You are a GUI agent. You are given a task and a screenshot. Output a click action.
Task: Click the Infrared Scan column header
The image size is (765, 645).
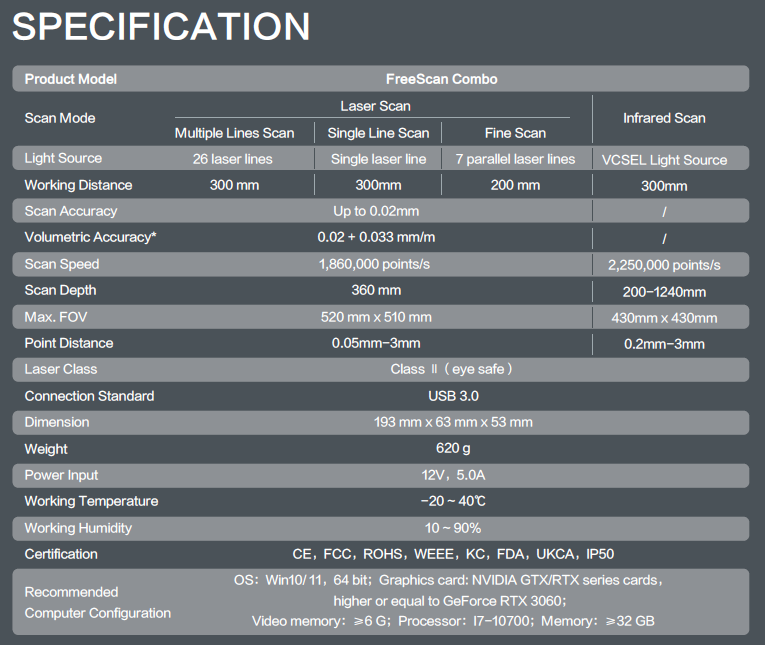pos(664,118)
